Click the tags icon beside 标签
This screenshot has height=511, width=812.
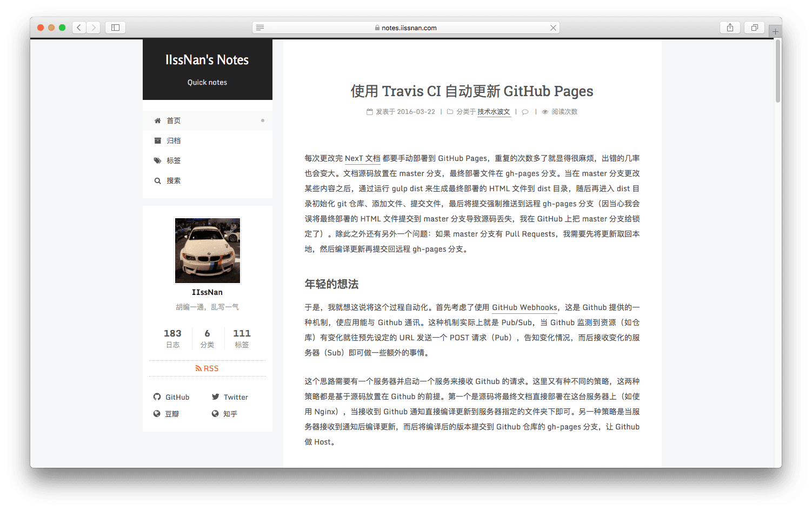(157, 160)
